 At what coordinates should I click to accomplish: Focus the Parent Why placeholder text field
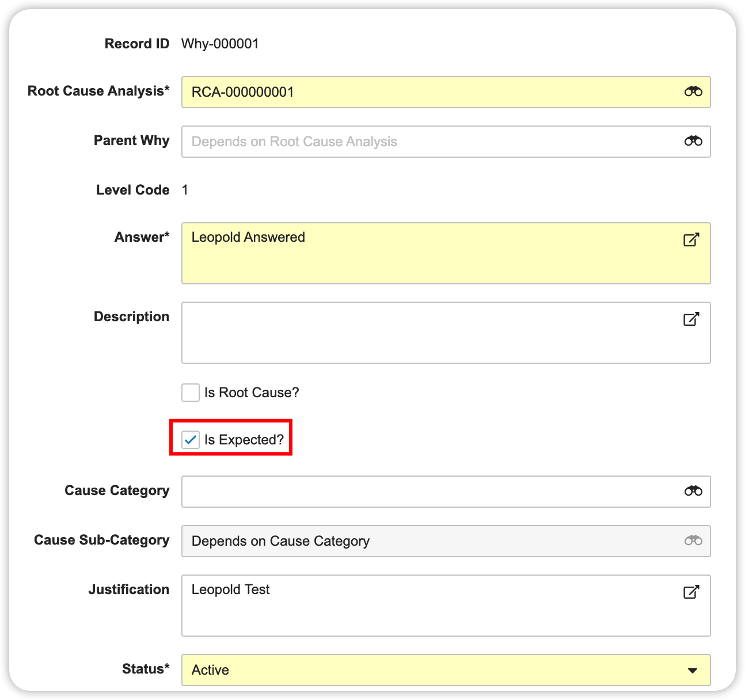coord(294,142)
